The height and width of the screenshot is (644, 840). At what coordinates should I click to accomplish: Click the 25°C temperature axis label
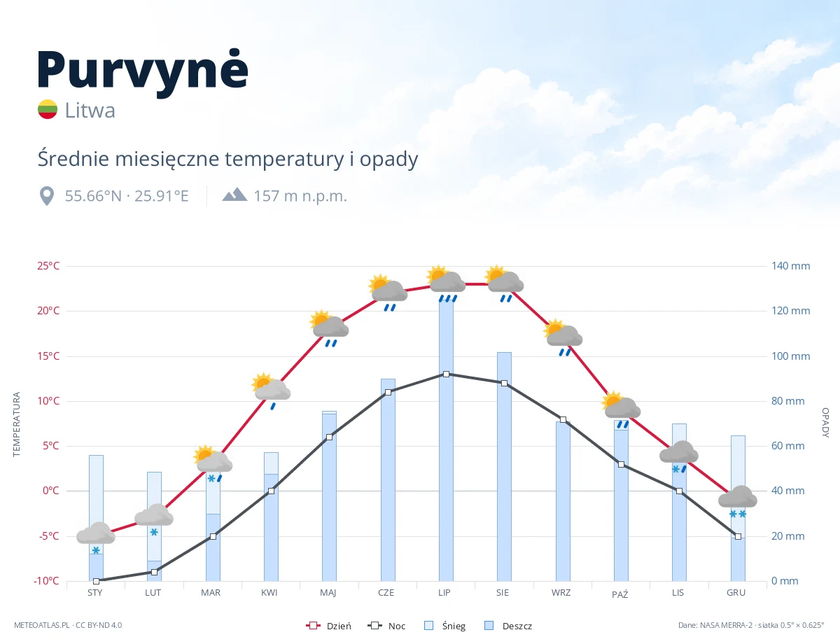click(x=48, y=266)
